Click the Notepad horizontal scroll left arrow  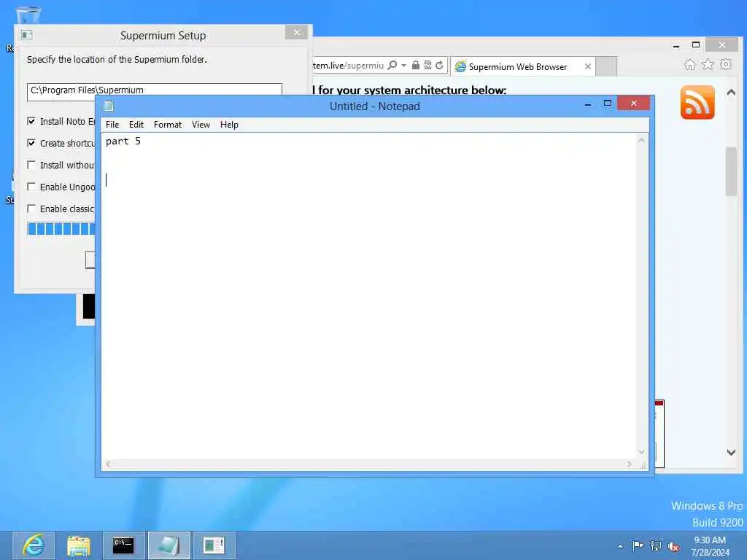[108, 464]
